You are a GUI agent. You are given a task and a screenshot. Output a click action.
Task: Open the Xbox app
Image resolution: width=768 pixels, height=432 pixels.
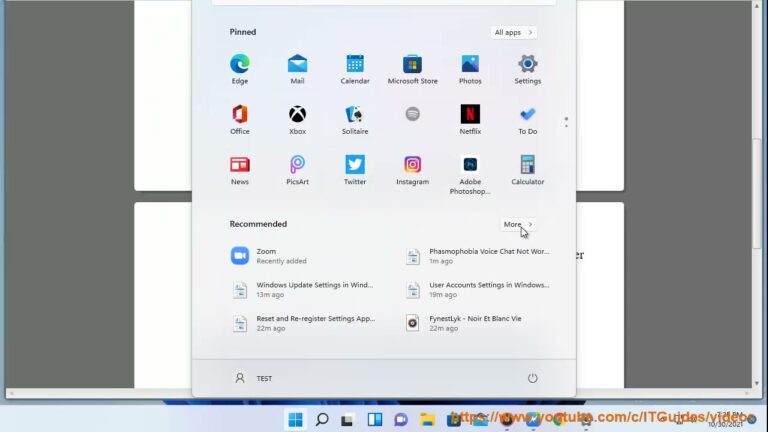click(x=297, y=120)
